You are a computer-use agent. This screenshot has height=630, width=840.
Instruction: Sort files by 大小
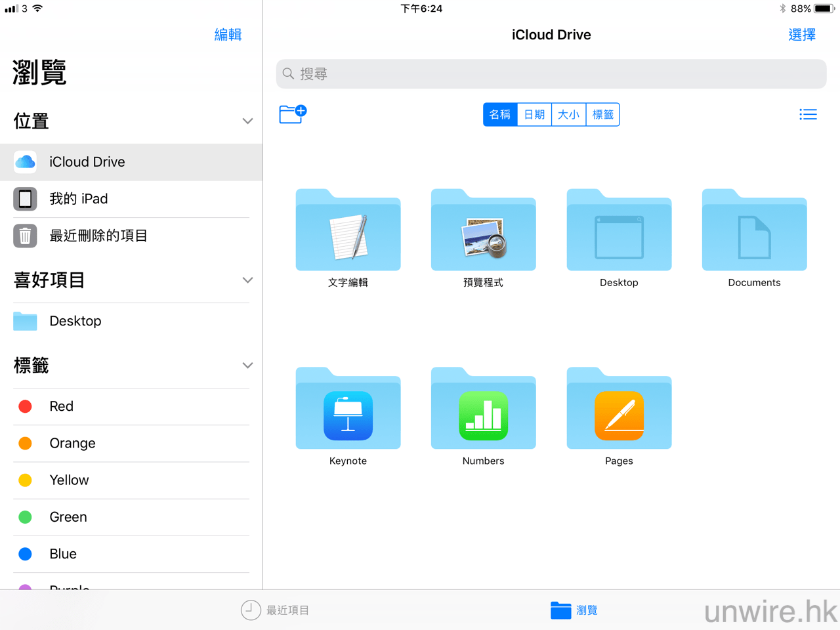pos(568,114)
